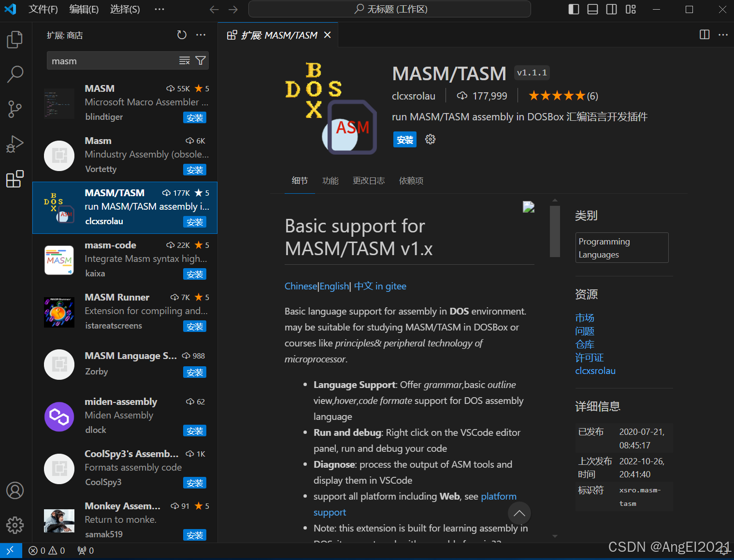The width and height of the screenshot is (734, 560).
Task: Open the 许可证 license link
Action: point(590,358)
